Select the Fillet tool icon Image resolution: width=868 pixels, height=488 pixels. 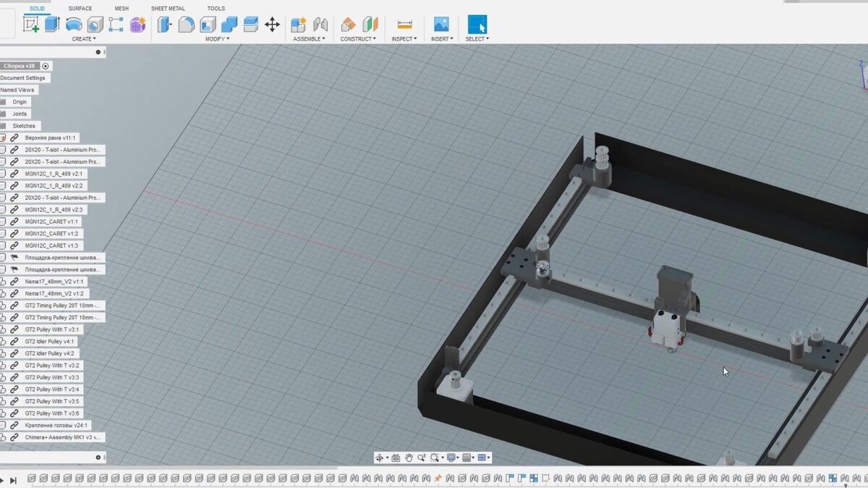coord(187,25)
